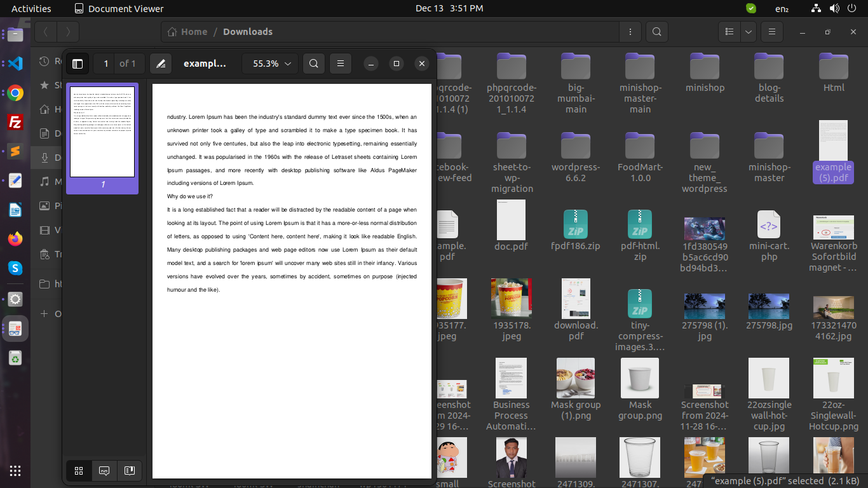
Task: Open the path bar three-dot menu
Action: tap(630, 32)
